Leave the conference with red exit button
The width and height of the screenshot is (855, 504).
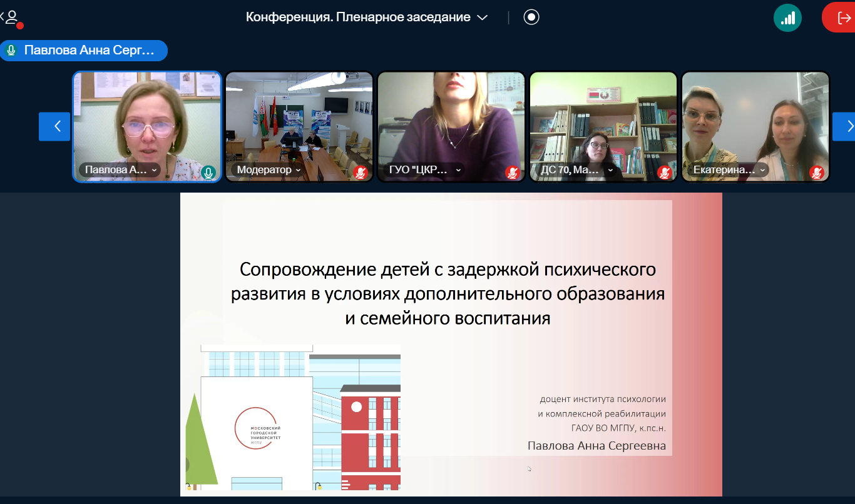coord(840,18)
